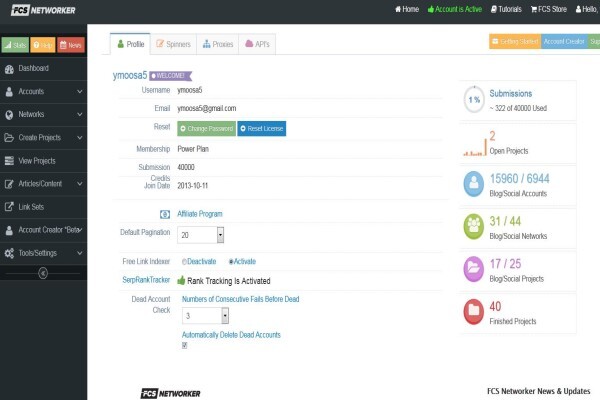
Task: Click the FCS Networker footer logo
Action: 170,393
